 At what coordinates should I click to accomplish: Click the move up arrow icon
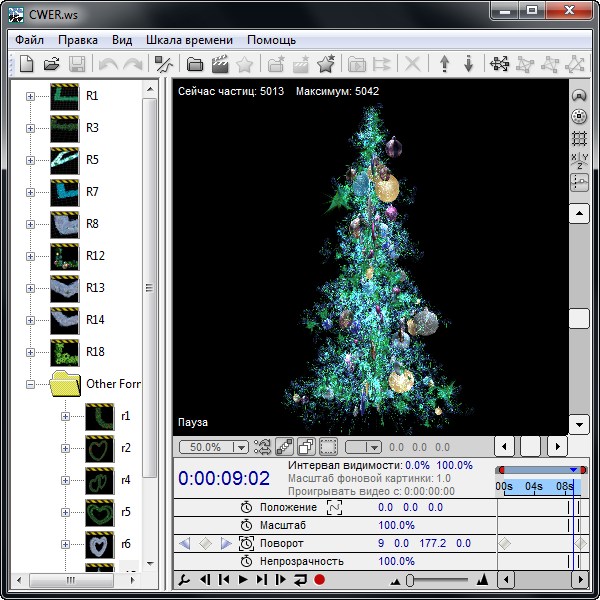pyautogui.click(x=445, y=65)
